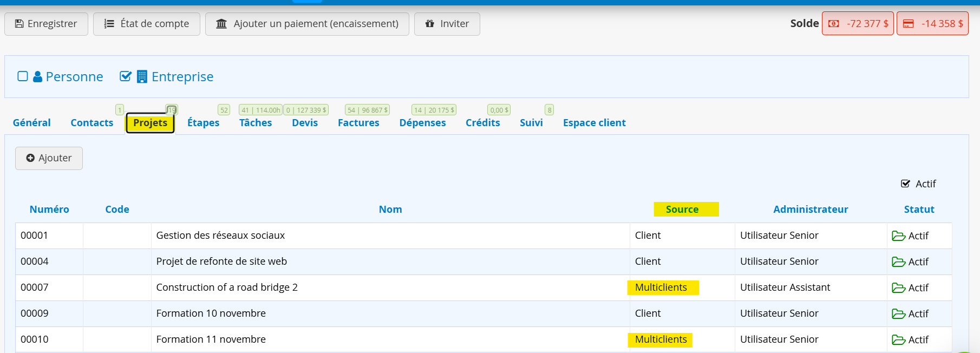The height and width of the screenshot is (353, 980).
Task: Click the -14 358 $ balance badge
Action: (x=932, y=23)
